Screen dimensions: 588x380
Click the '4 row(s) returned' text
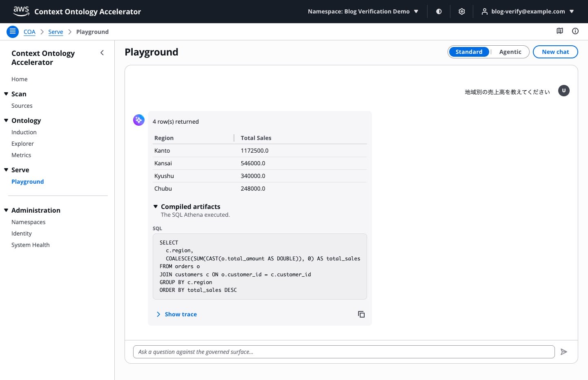coord(176,122)
